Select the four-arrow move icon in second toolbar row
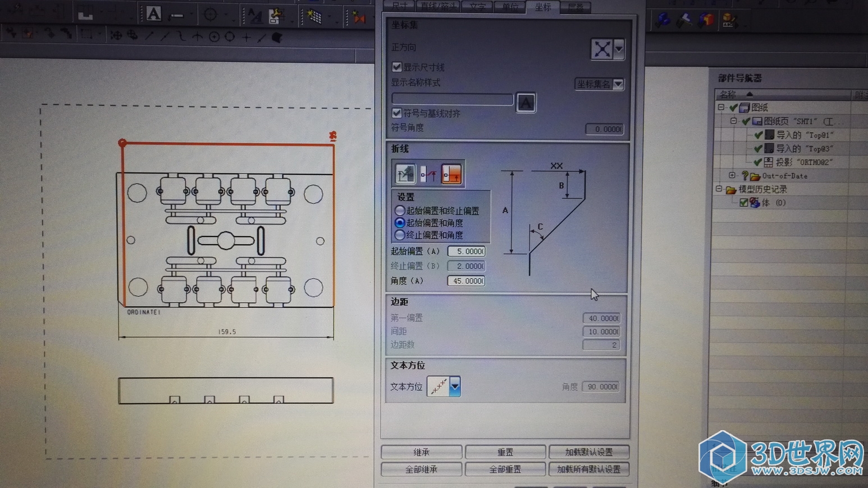The image size is (868, 488). pos(116,36)
